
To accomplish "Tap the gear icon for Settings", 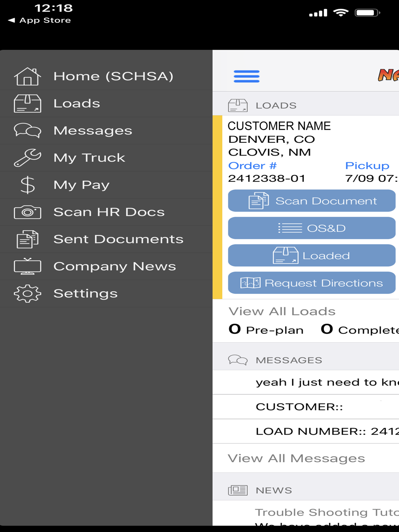I will pos(28,294).
